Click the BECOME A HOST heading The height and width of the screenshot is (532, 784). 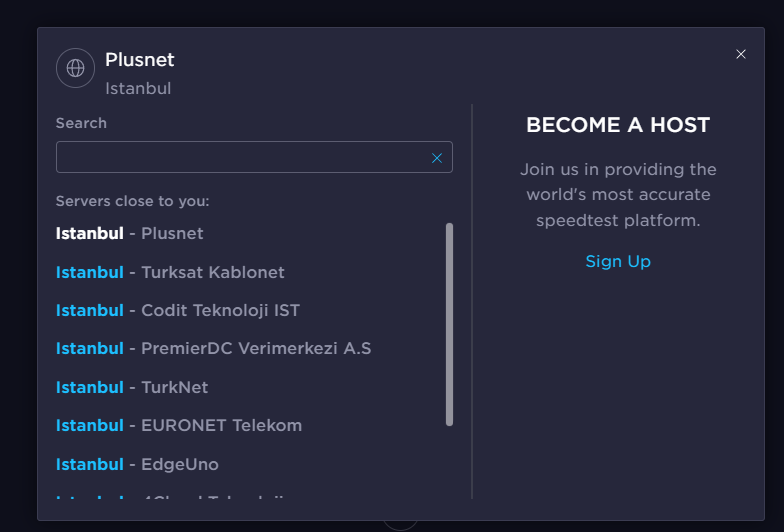[x=618, y=125]
